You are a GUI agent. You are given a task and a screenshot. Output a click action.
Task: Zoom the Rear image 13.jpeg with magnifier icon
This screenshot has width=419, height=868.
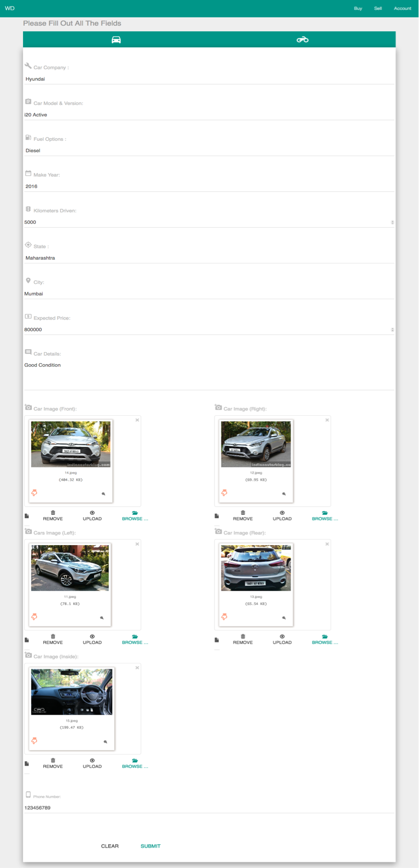point(284,618)
